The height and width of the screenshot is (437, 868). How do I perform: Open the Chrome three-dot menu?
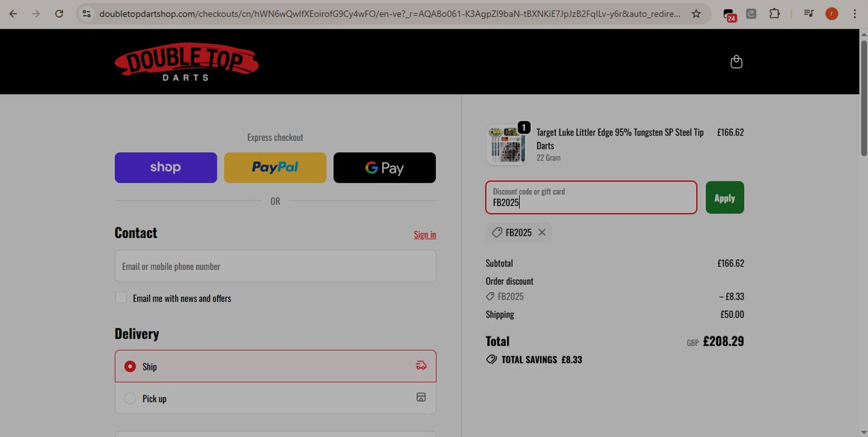click(854, 13)
